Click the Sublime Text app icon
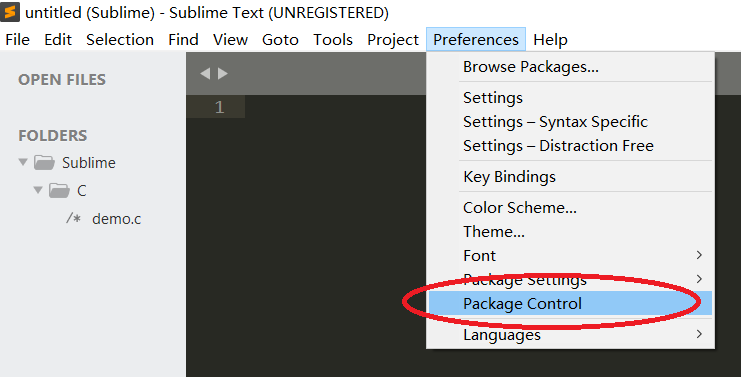741x377 pixels. coord(10,12)
